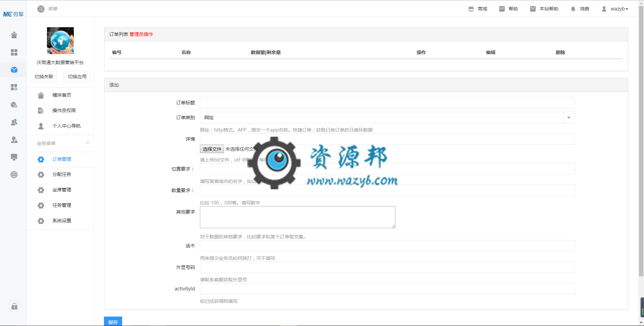The image size is (644, 326).
Task: Click the user avatar icon beside wazyb
Action: tap(604, 9)
